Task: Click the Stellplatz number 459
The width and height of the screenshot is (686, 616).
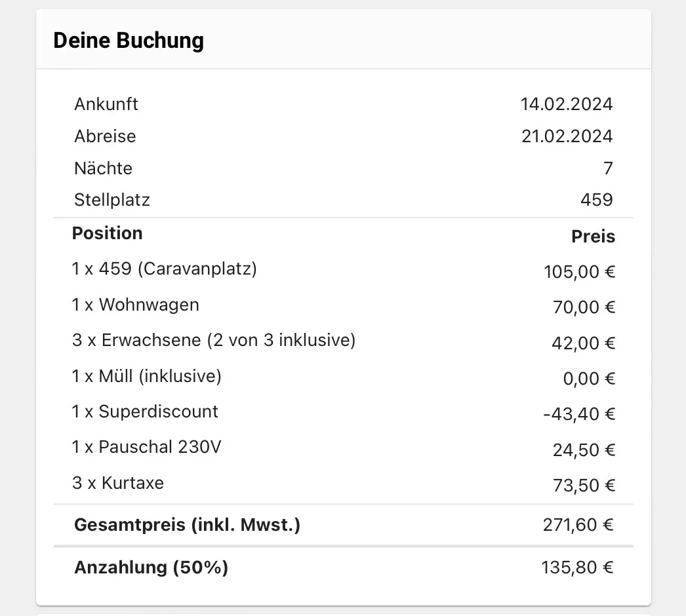Action: pyautogui.click(x=596, y=200)
